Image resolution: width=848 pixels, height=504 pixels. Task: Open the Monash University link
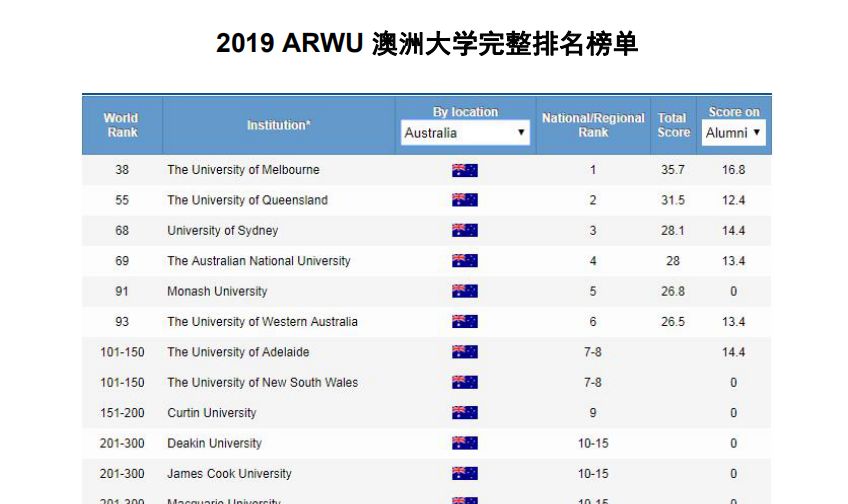tap(217, 291)
